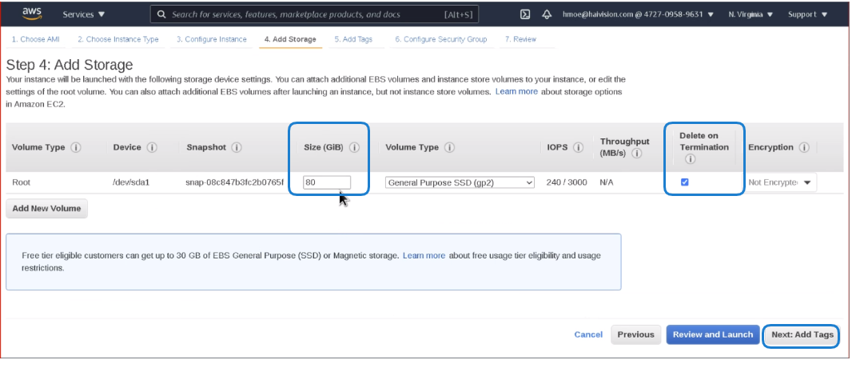The image size is (868, 376).
Task: Click the Cancel link
Action: (x=588, y=334)
